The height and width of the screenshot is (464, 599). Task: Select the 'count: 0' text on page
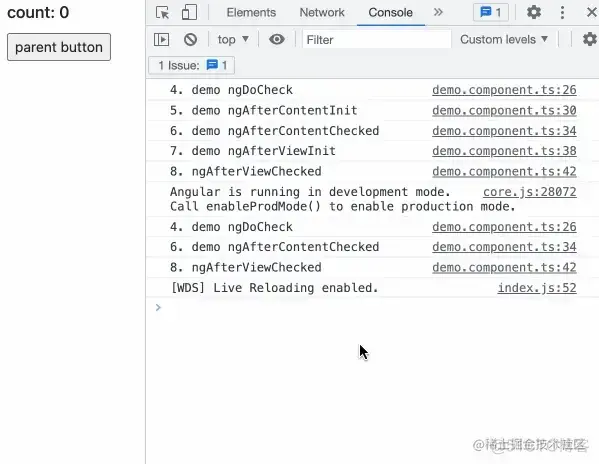tap(38, 13)
